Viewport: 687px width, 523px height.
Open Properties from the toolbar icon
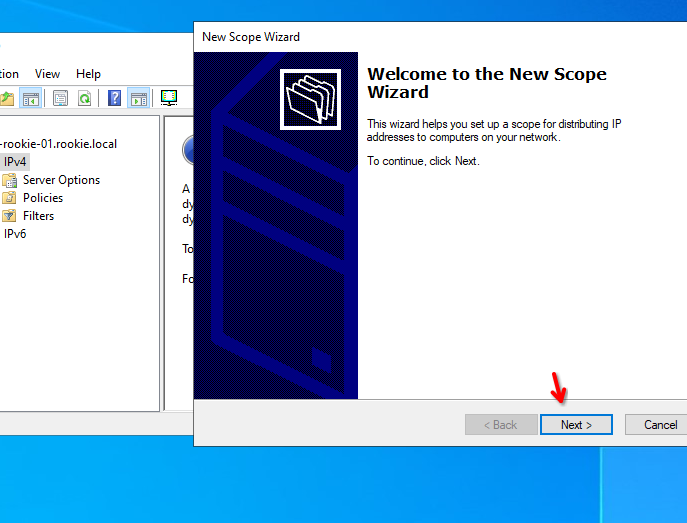[60, 98]
